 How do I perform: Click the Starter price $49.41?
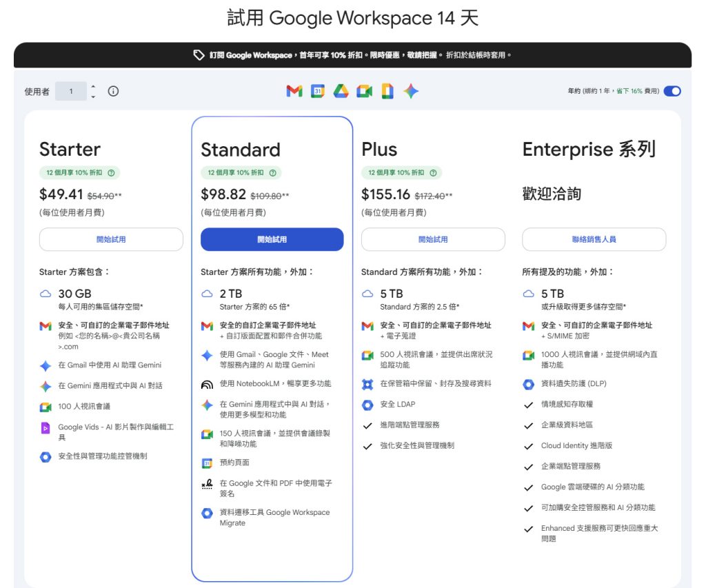pyautogui.click(x=61, y=194)
